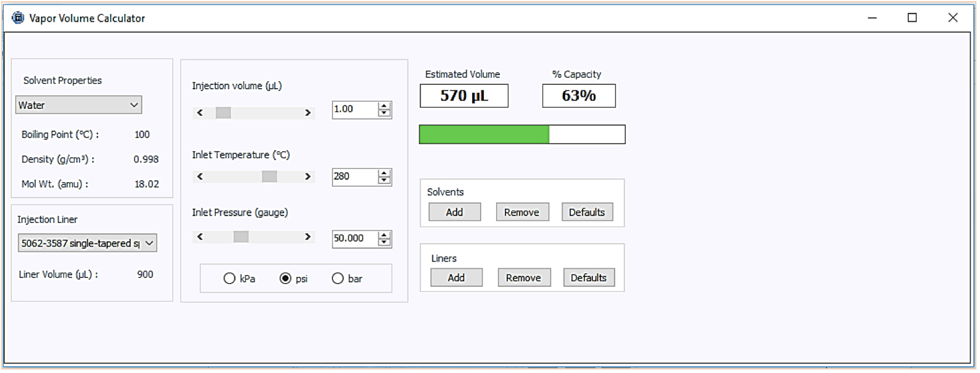Click right arrow of Inlet Temperature slider

coord(308,177)
